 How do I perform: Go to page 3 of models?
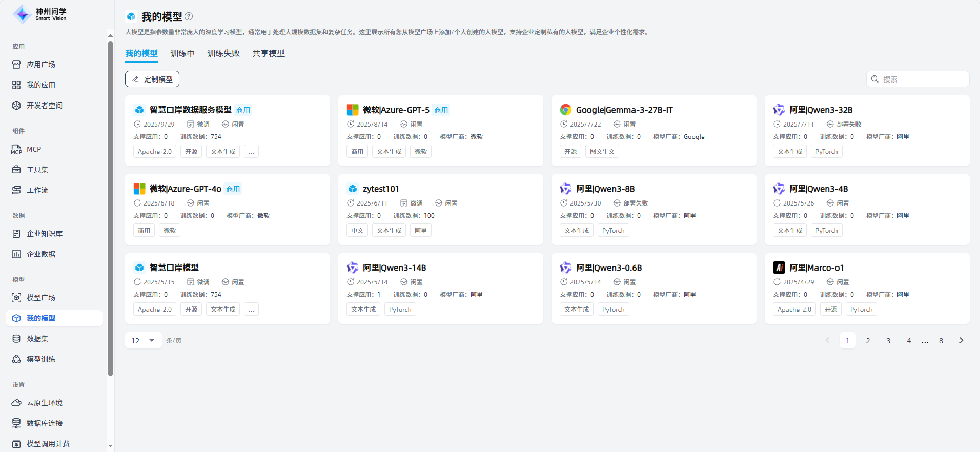click(x=888, y=341)
